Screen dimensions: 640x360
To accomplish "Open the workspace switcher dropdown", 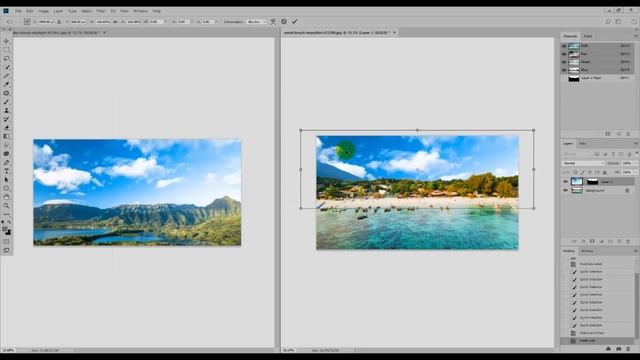I will coord(618,22).
